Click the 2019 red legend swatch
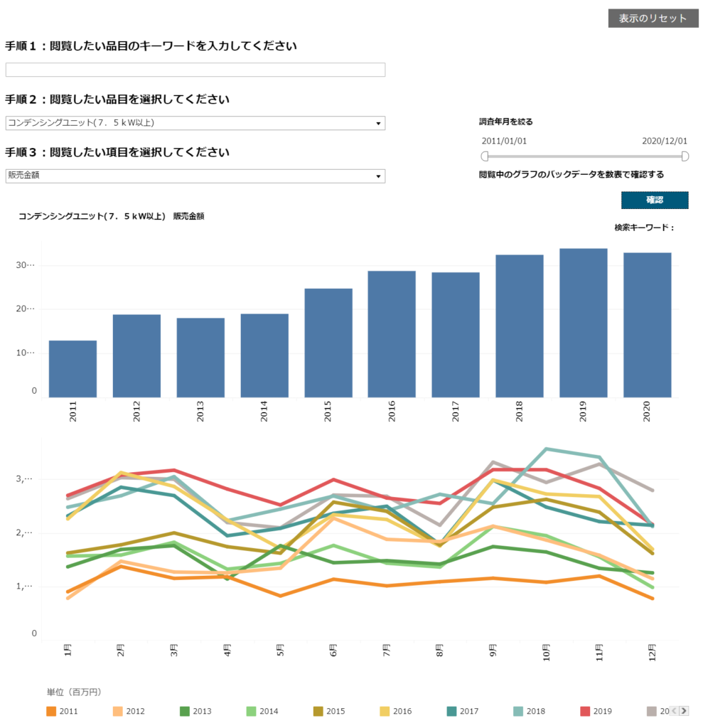Image resolution: width=703 pixels, height=728 pixels. tap(585, 711)
